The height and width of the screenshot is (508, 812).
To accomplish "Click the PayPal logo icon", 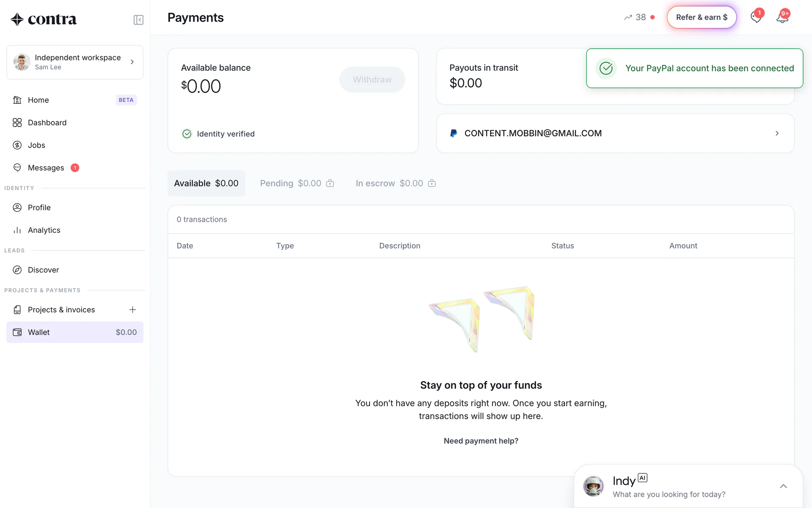I will click(x=453, y=133).
